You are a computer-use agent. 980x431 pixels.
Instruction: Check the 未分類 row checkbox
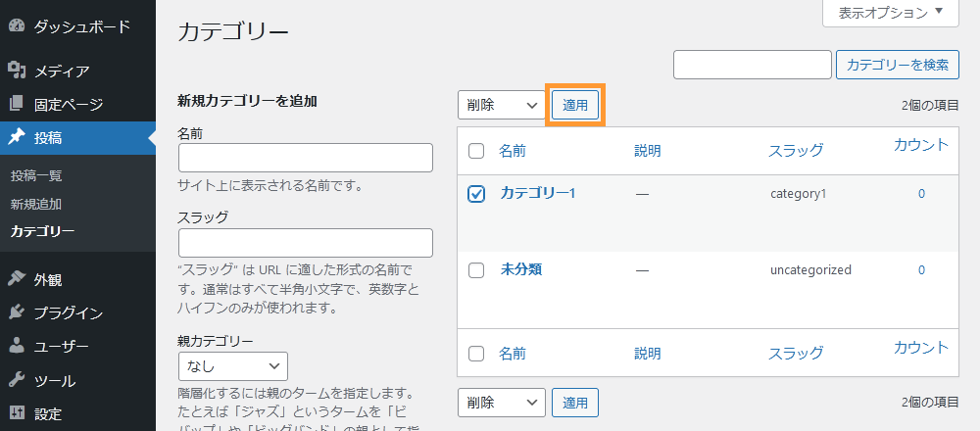pyautogui.click(x=476, y=270)
